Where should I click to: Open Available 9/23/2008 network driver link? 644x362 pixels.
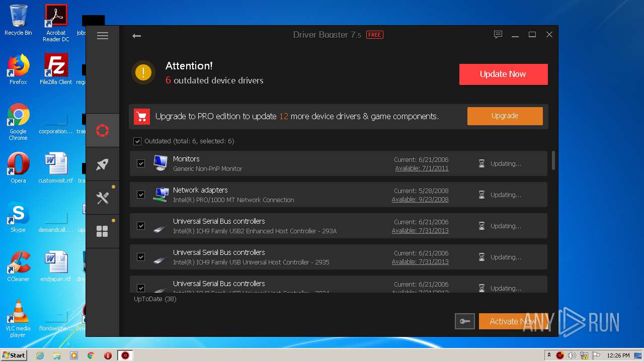click(x=420, y=200)
